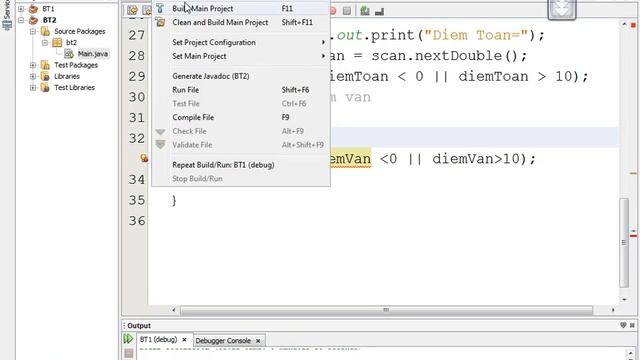The image size is (640, 360).
Task: Close the Debugger Console tab
Action: tap(258, 340)
